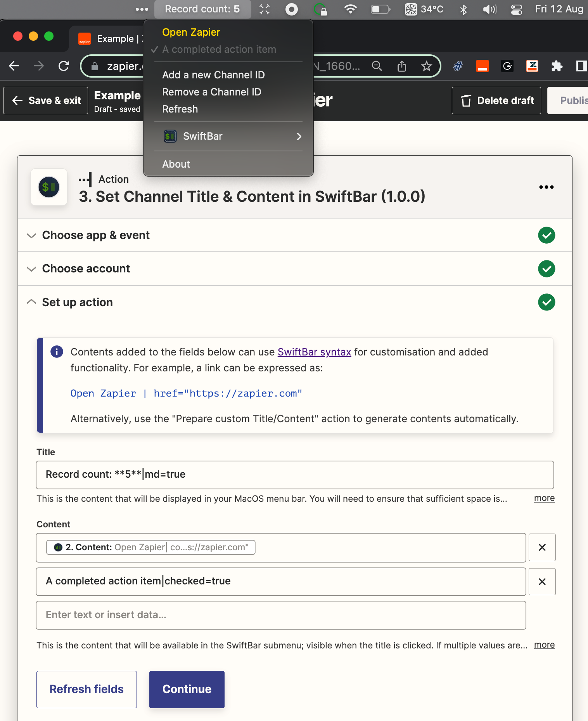Toggle the checked A completed action item entry
Screen dimensions: 588x721
point(219,49)
